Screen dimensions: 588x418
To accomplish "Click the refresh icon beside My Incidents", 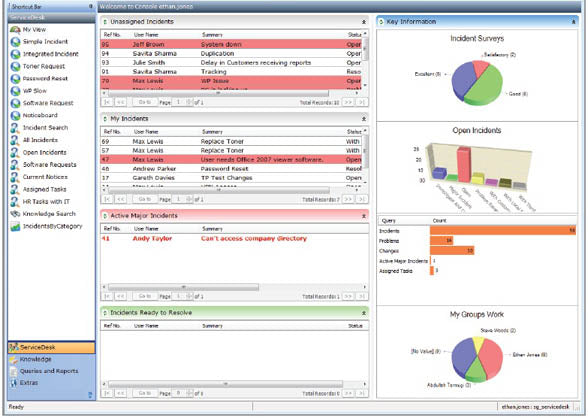I will click(x=105, y=119).
